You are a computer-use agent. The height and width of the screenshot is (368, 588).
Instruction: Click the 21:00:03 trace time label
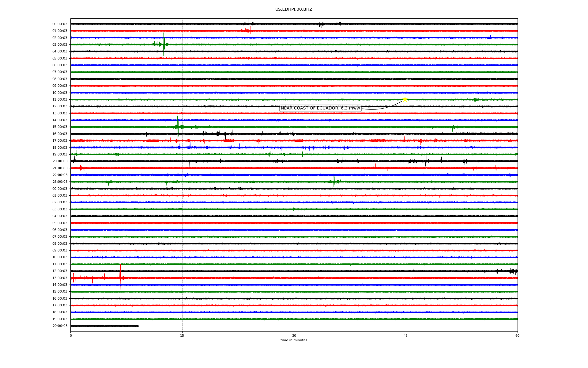point(60,168)
